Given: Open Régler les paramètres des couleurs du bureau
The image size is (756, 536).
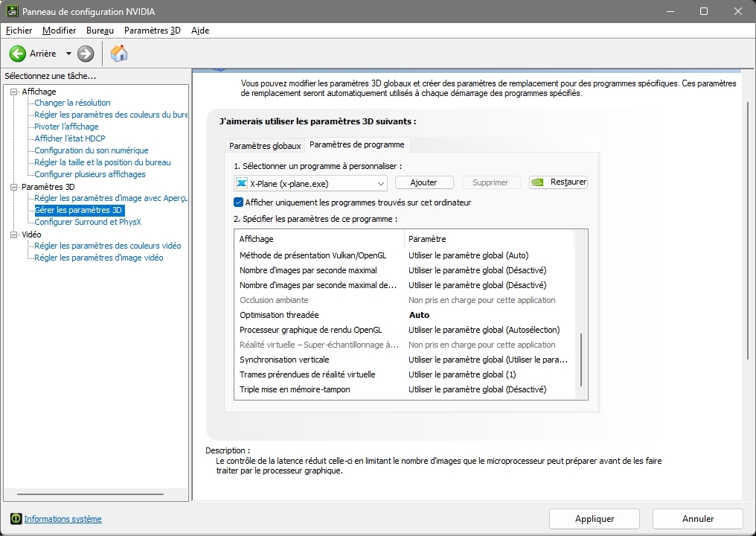Looking at the screenshot, I should tap(111, 115).
